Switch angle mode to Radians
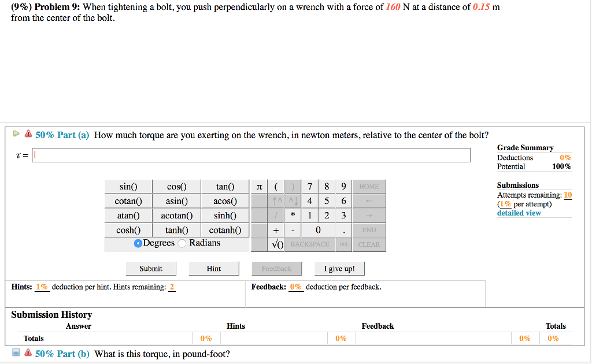The image size is (592, 364). click(183, 243)
